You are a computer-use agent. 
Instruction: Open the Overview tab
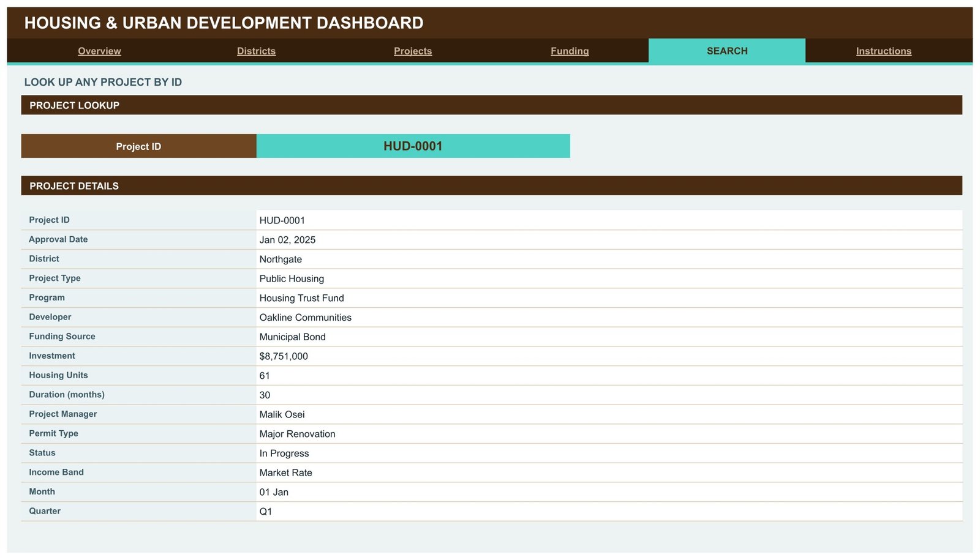[x=99, y=51]
